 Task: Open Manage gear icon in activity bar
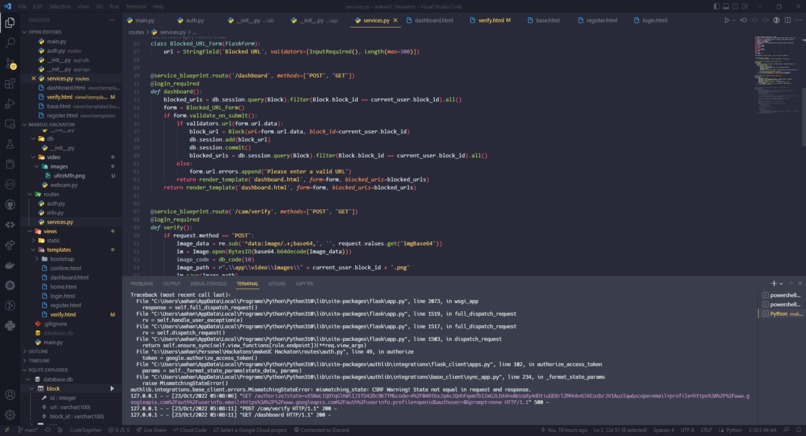(10, 415)
